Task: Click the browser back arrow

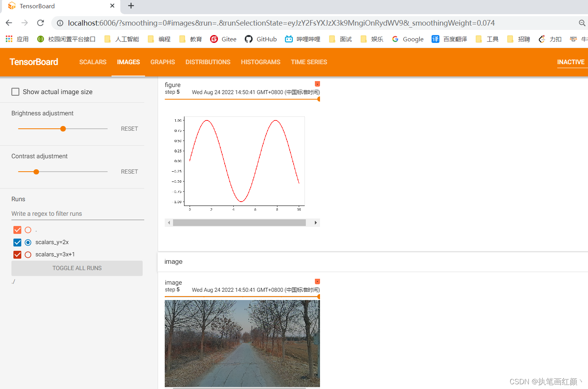Action: tap(9, 23)
